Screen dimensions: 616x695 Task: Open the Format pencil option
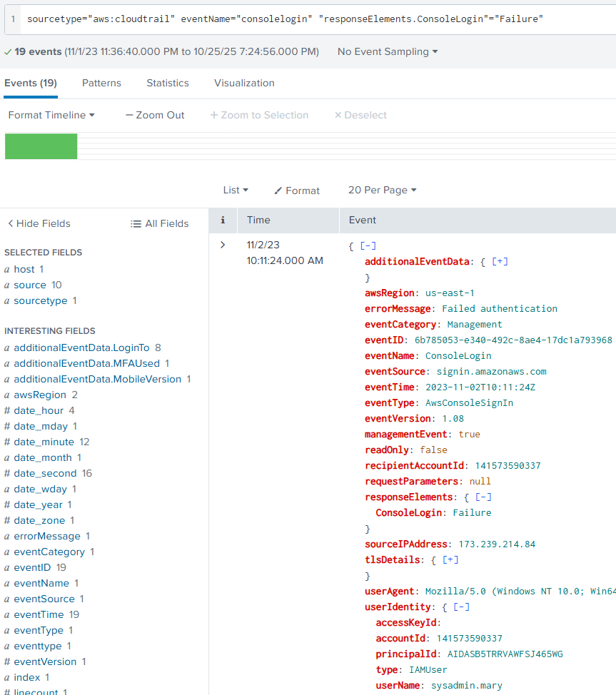click(x=278, y=191)
